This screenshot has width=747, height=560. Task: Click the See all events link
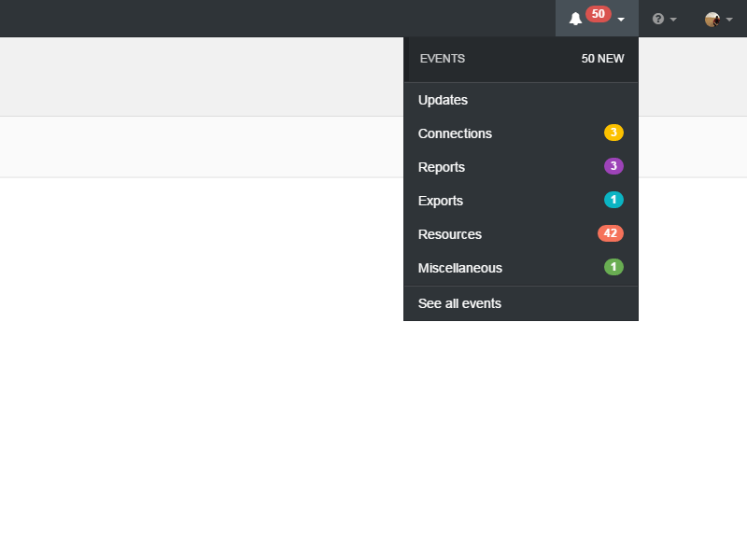(x=459, y=303)
